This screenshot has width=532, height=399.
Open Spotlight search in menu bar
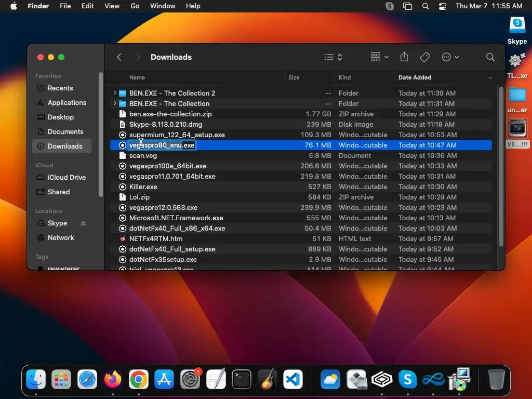pyautogui.click(x=425, y=6)
